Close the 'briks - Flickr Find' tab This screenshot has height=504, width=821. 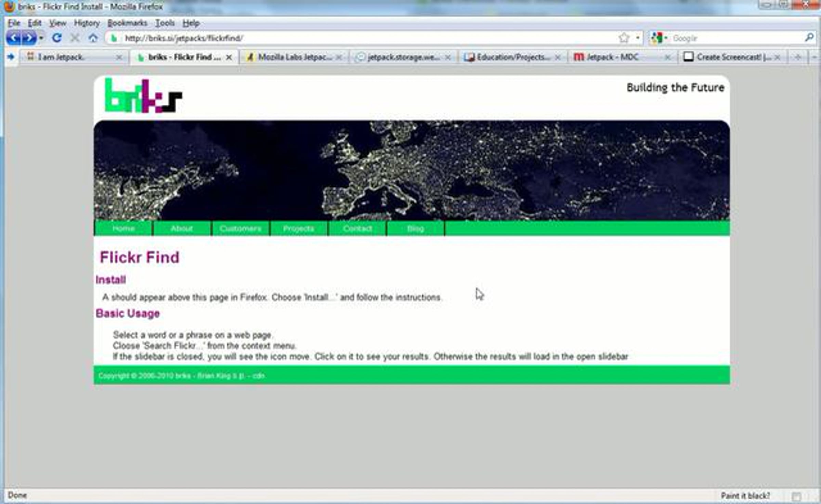tap(229, 57)
